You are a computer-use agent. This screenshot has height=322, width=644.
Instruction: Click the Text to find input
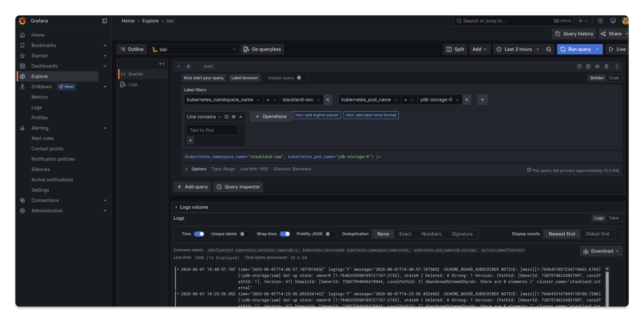(x=212, y=130)
